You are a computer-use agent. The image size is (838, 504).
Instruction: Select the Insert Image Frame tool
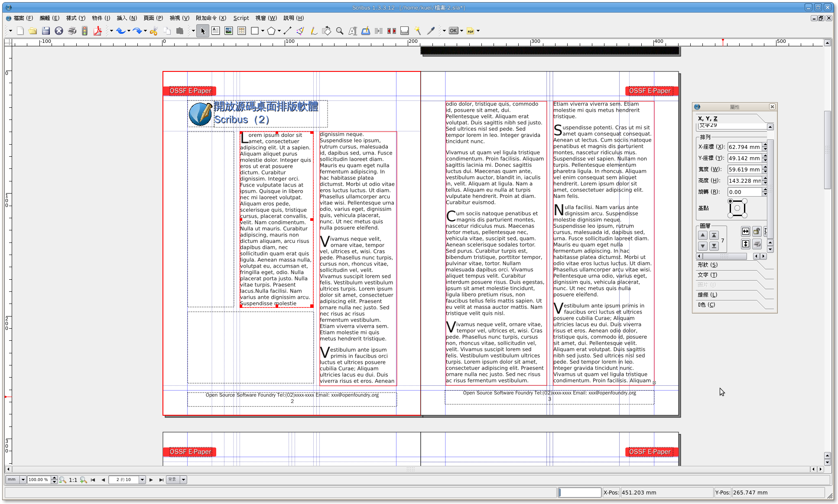229,31
